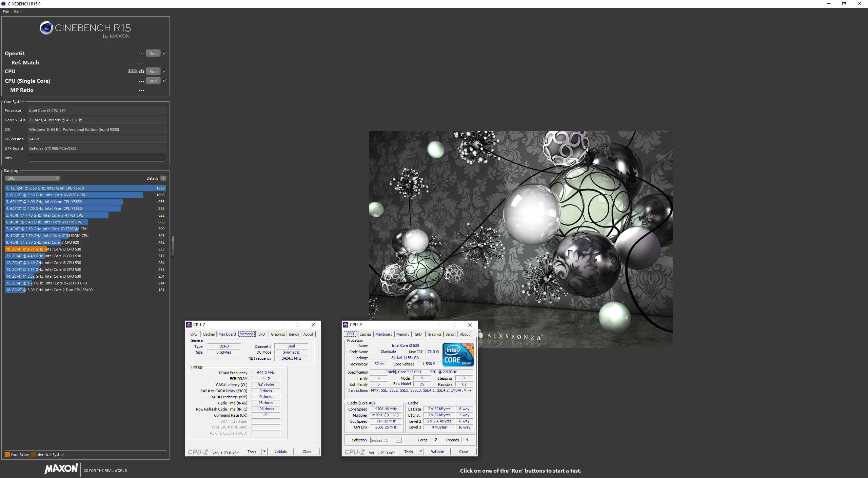
Task: Click the DRAM Frequency 642.0 MHz value
Action: (266, 373)
